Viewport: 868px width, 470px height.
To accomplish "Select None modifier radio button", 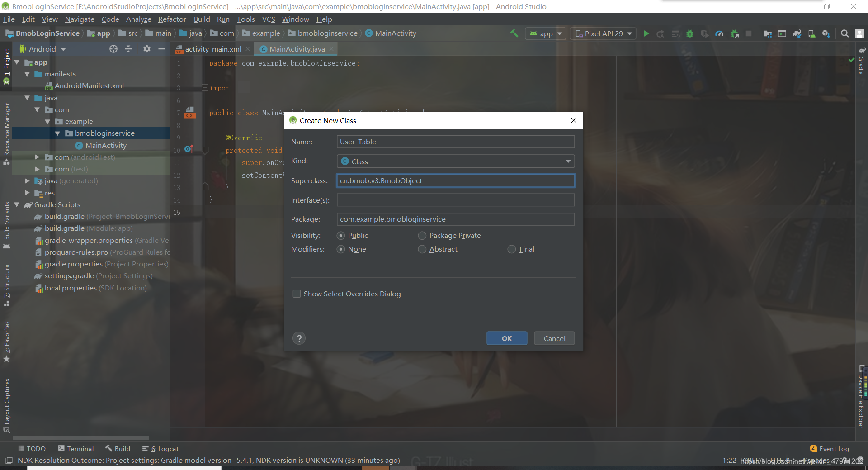I will click(341, 249).
